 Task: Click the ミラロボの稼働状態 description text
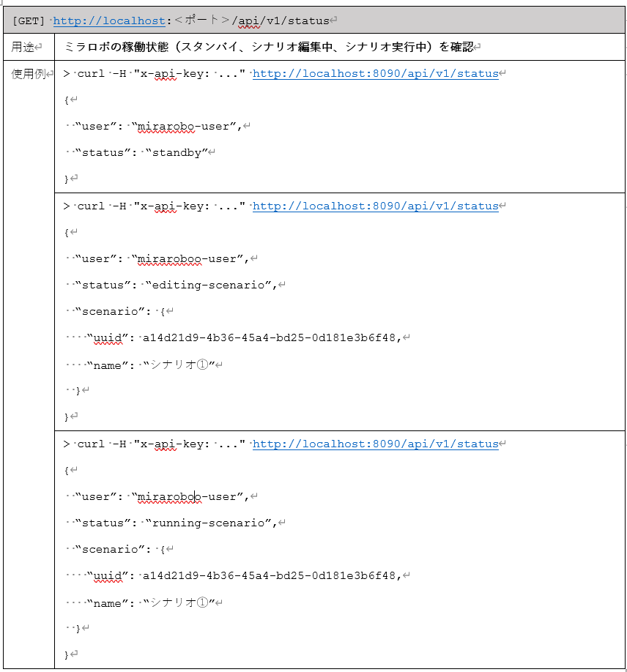coord(269,47)
